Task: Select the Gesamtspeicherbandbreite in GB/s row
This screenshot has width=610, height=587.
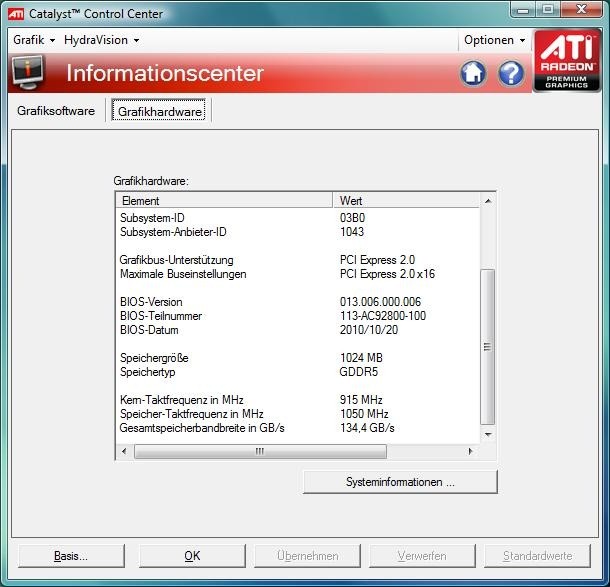Action: [x=298, y=428]
